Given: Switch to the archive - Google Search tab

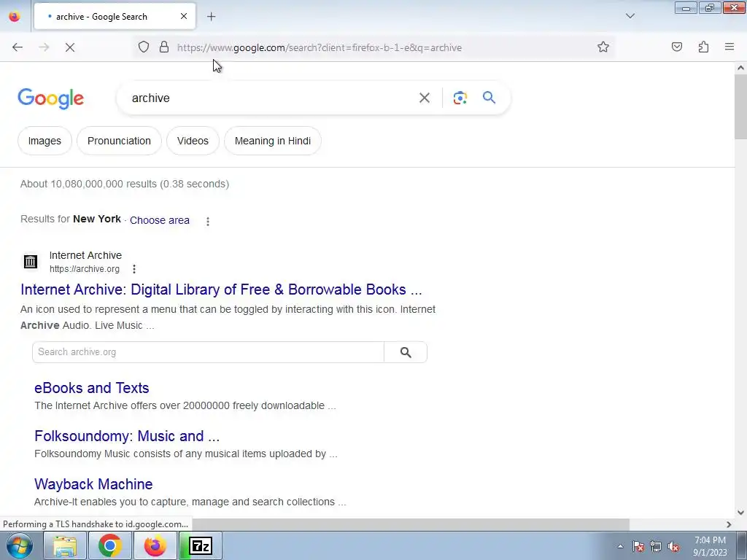Looking at the screenshot, I should click(x=115, y=16).
